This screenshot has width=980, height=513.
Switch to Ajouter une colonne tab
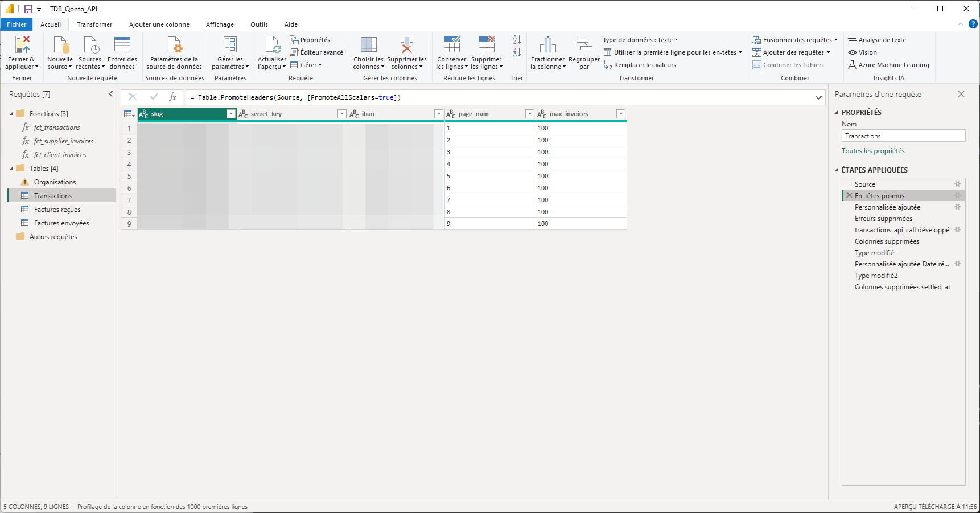[x=159, y=24]
